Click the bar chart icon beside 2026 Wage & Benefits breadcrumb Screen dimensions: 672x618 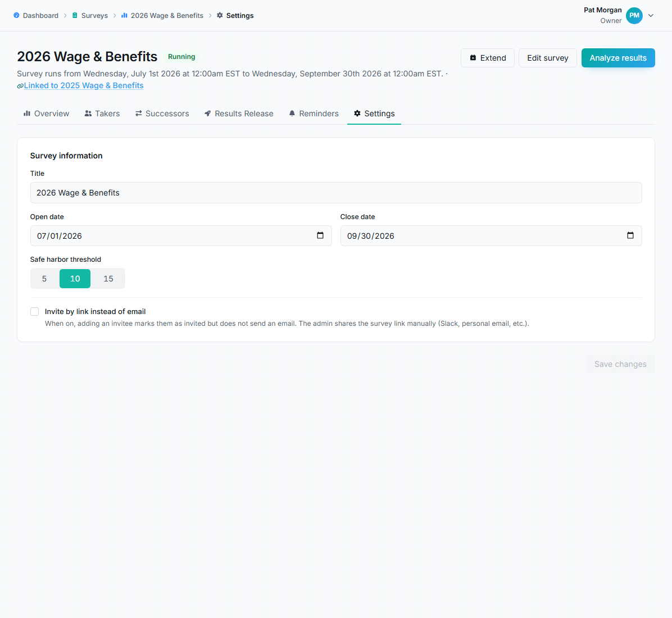tap(124, 15)
